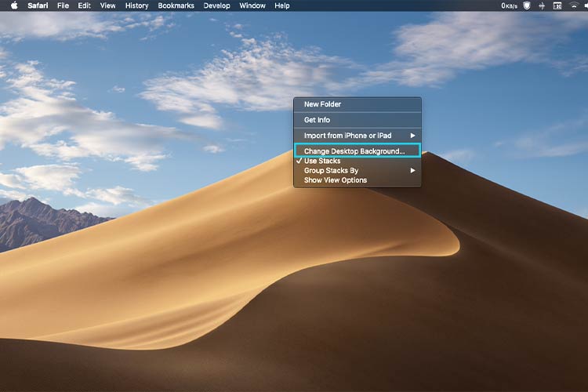Viewport: 588px width, 392px height.
Task: Open the Develop menu
Action: click(x=217, y=5)
